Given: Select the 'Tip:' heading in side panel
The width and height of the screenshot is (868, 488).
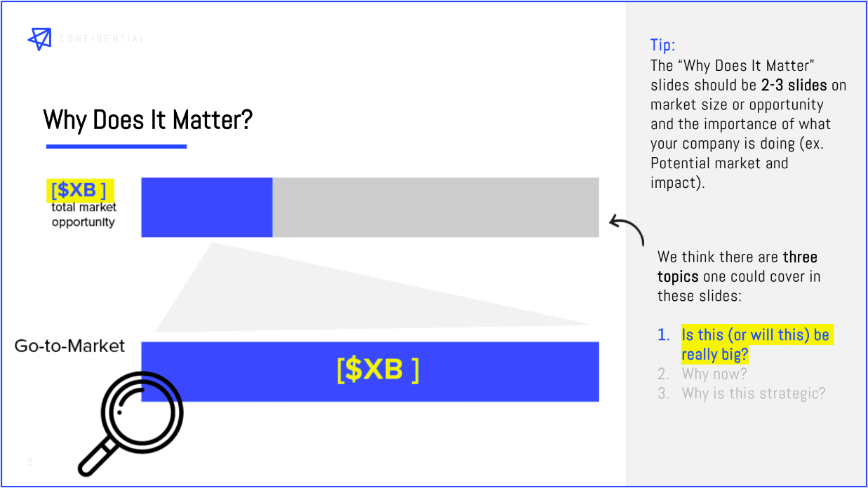Looking at the screenshot, I should [x=663, y=46].
